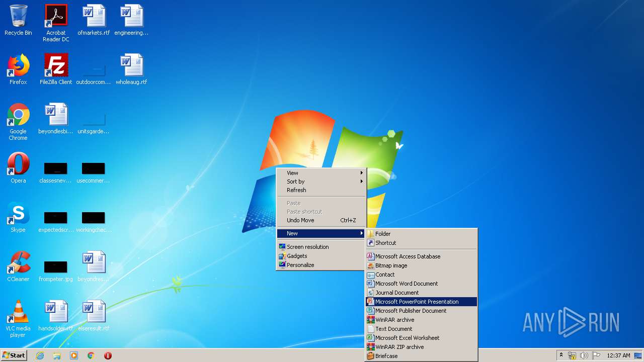Viewport: 644px width, 362px height.
Task: Create a new Folder
Action: [x=421, y=234]
